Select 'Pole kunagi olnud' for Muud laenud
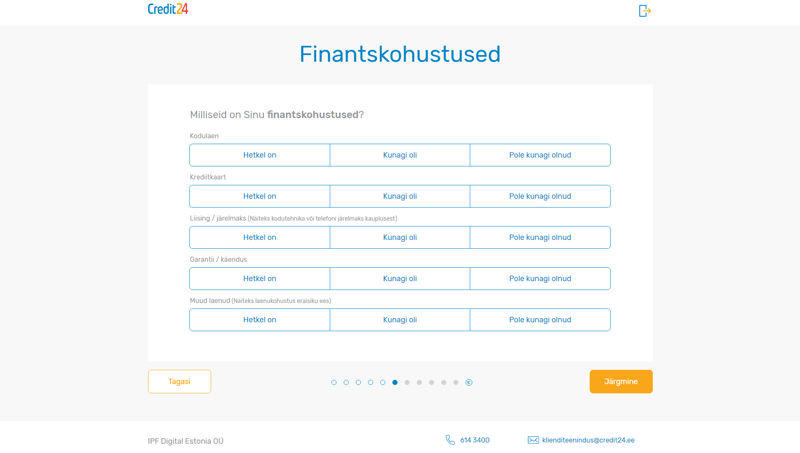The image size is (800, 453). tap(540, 320)
